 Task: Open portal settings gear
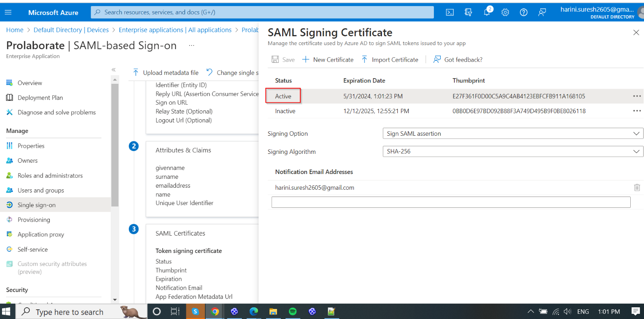505,12
